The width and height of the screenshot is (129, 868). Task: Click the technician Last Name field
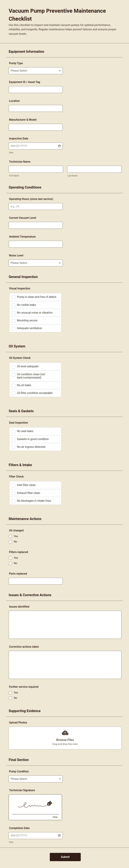[94, 169]
